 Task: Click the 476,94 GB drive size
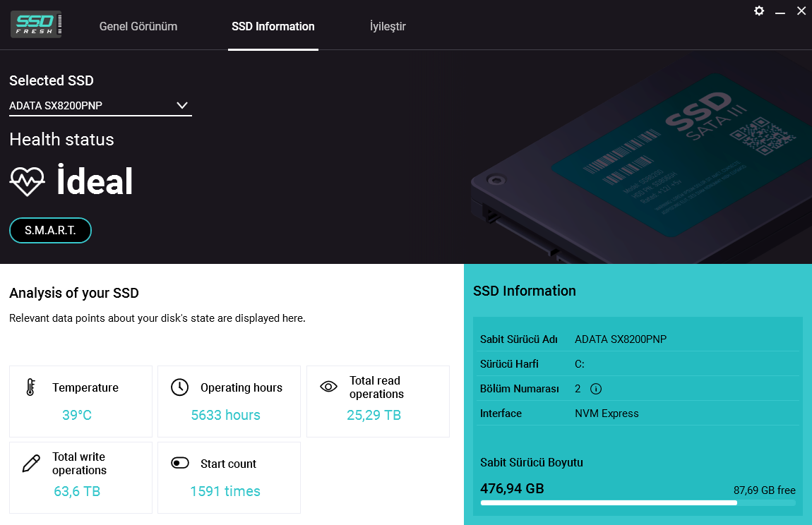(x=512, y=489)
